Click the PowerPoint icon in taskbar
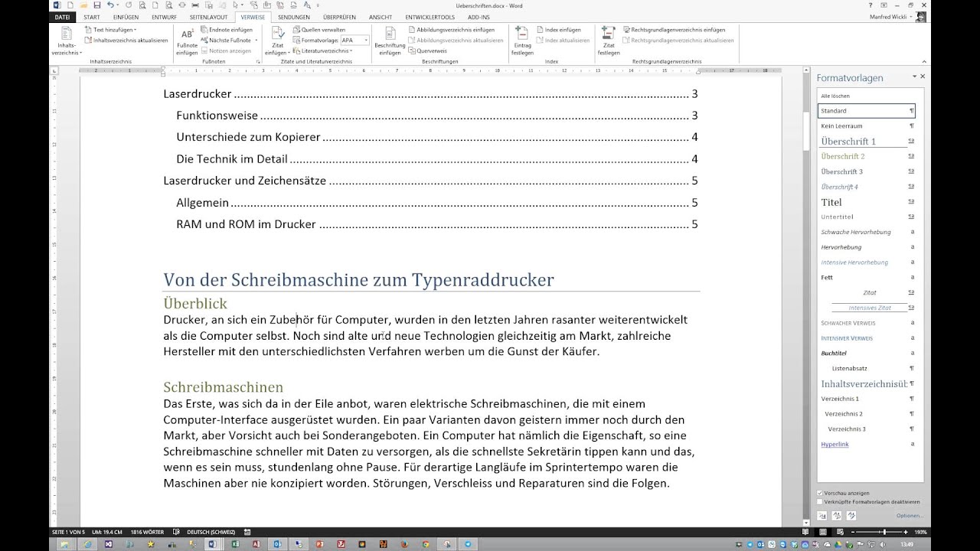The width and height of the screenshot is (980, 551). click(321, 544)
